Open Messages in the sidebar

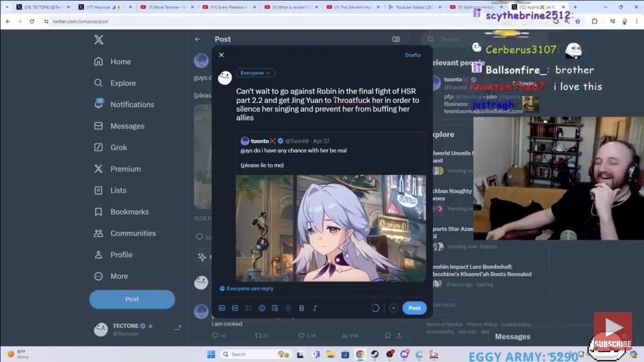pyautogui.click(x=119, y=126)
